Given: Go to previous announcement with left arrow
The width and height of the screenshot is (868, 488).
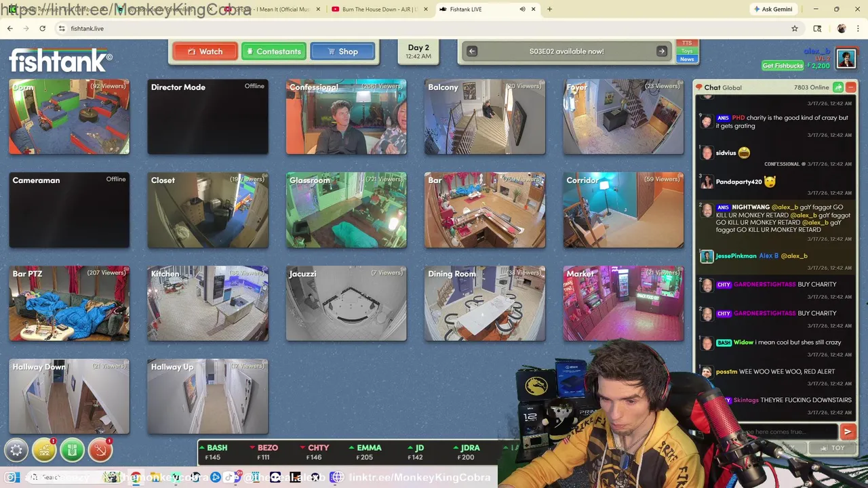Looking at the screenshot, I should 472,52.
